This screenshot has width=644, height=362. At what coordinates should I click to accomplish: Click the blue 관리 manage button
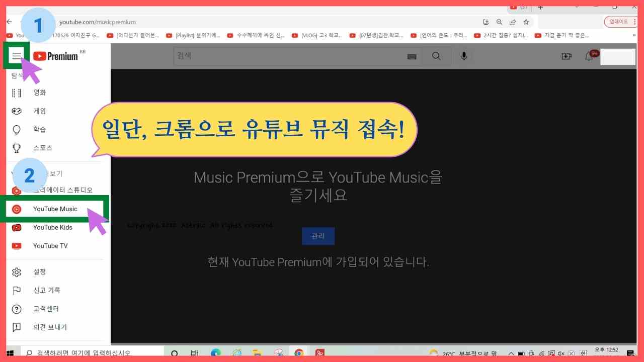pos(318,236)
